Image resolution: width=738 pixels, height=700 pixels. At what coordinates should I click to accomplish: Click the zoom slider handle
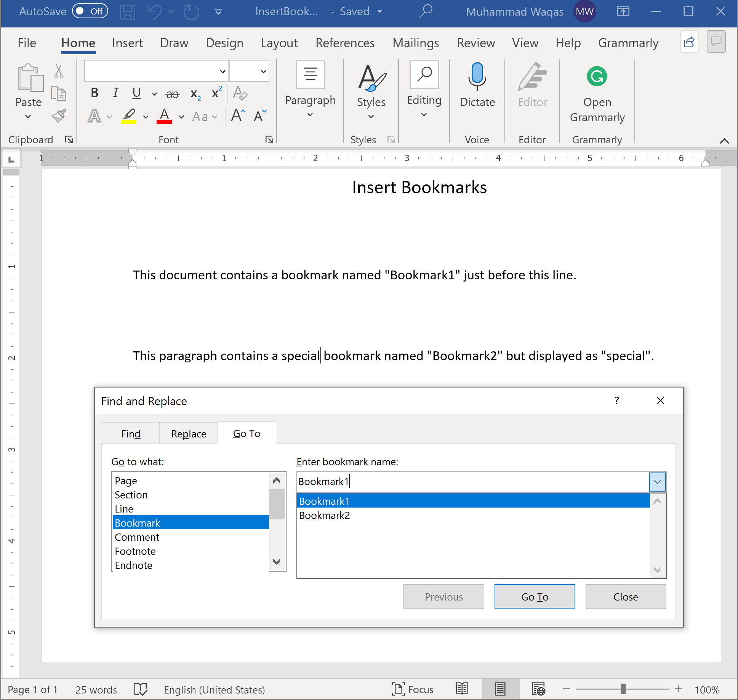(x=623, y=689)
